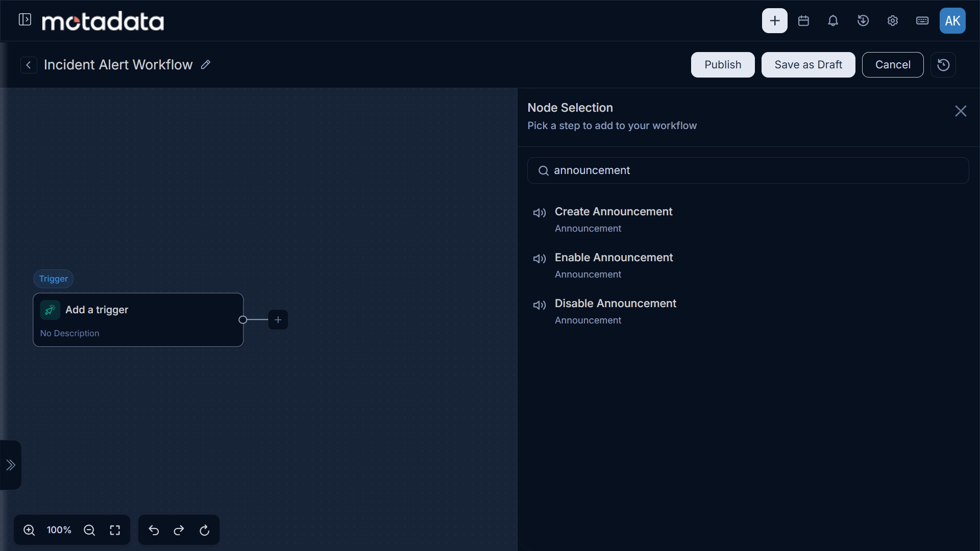Go back using the arrow beside workflow title
This screenshot has height=551, width=980.
(x=29, y=65)
